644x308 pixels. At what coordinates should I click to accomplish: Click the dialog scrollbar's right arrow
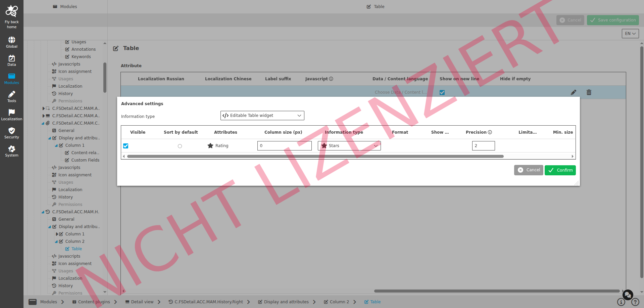coord(573,157)
